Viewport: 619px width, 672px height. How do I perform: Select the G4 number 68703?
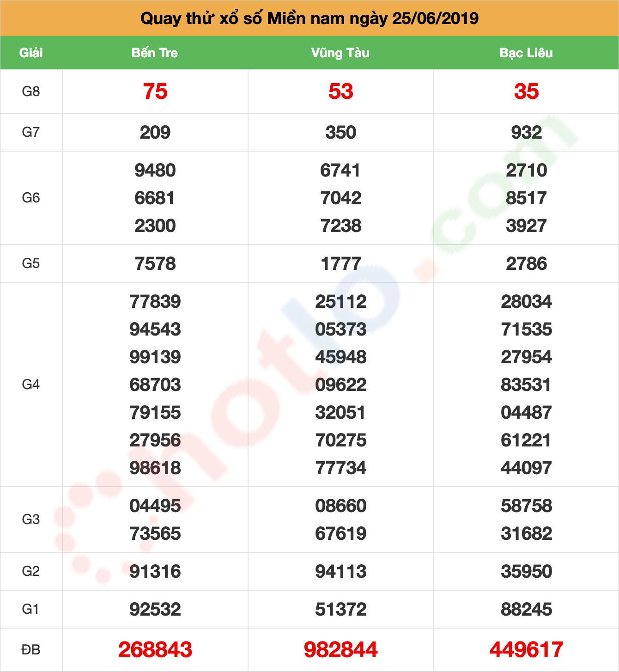tap(155, 385)
